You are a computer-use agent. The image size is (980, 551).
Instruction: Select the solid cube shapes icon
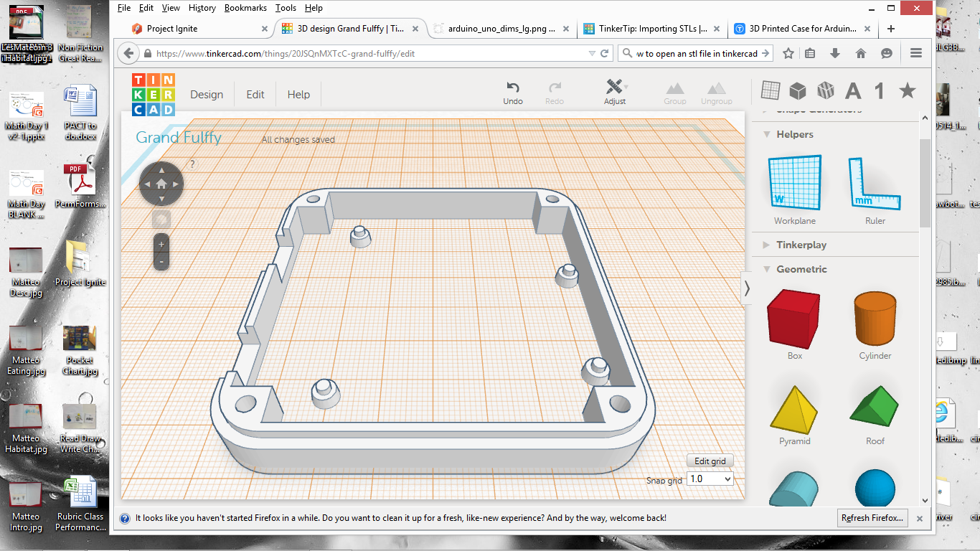(x=798, y=90)
